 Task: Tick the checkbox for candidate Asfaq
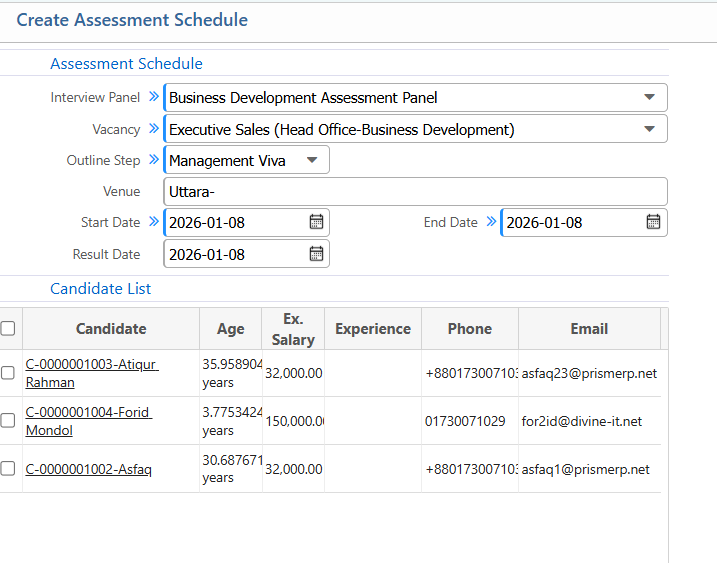8,469
